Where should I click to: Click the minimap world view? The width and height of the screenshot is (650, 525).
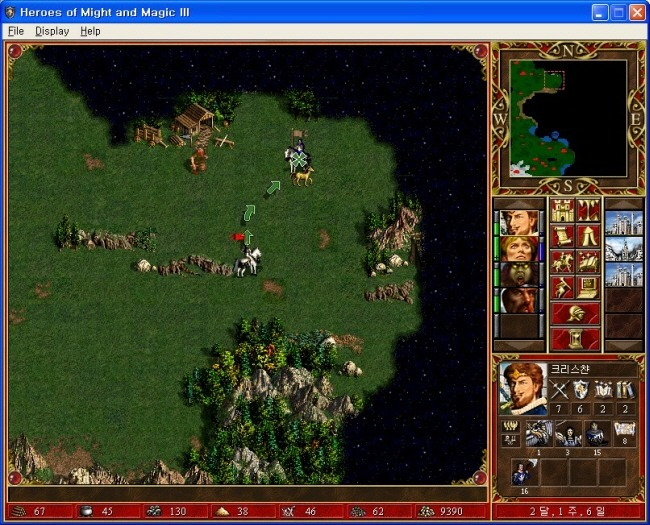568,119
